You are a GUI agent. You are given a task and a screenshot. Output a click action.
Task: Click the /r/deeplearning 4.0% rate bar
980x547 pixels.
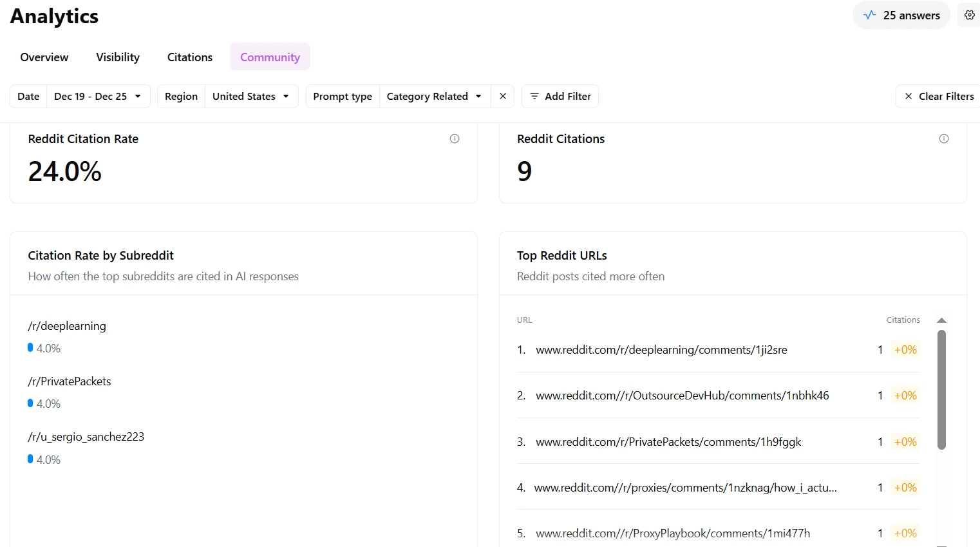point(30,347)
